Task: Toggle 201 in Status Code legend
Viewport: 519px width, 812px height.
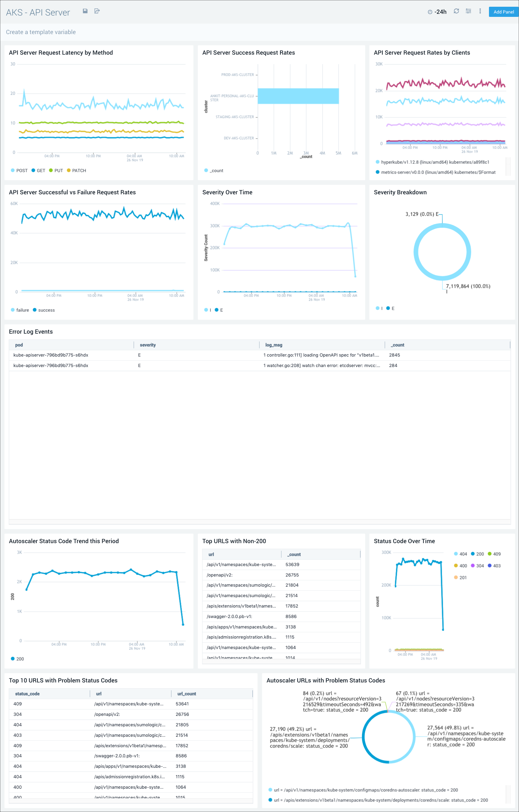Action: [x=461, y=578]
